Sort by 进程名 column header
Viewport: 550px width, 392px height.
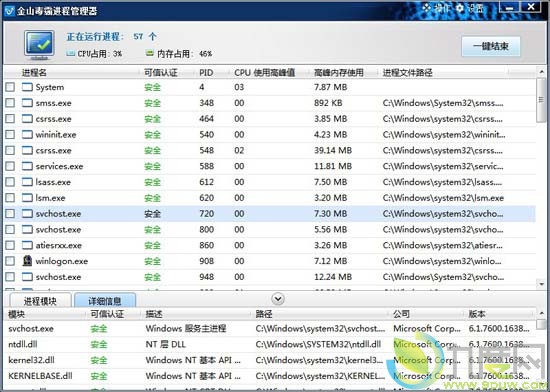click(34, 73)
